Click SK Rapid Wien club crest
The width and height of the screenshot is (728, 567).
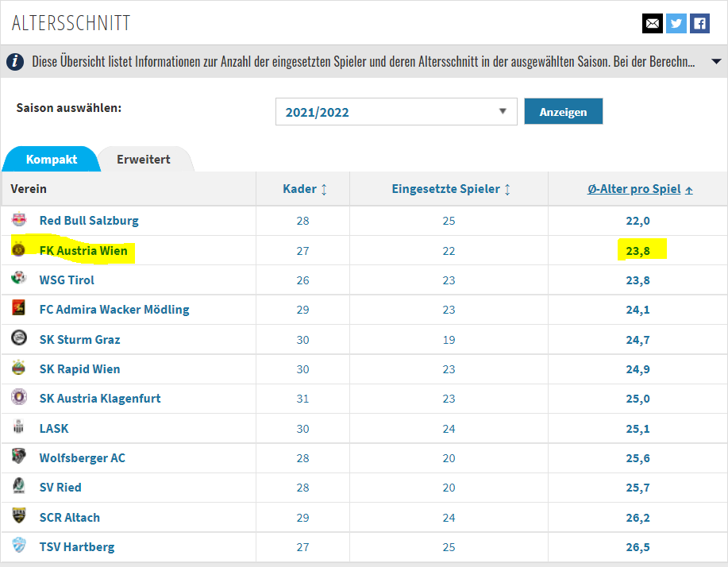tap(19, 368)
